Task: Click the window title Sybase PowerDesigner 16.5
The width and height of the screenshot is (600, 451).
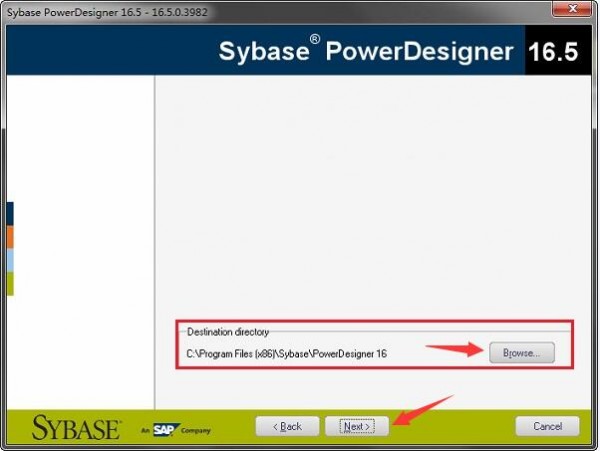Action: click(x=107, y=12)
